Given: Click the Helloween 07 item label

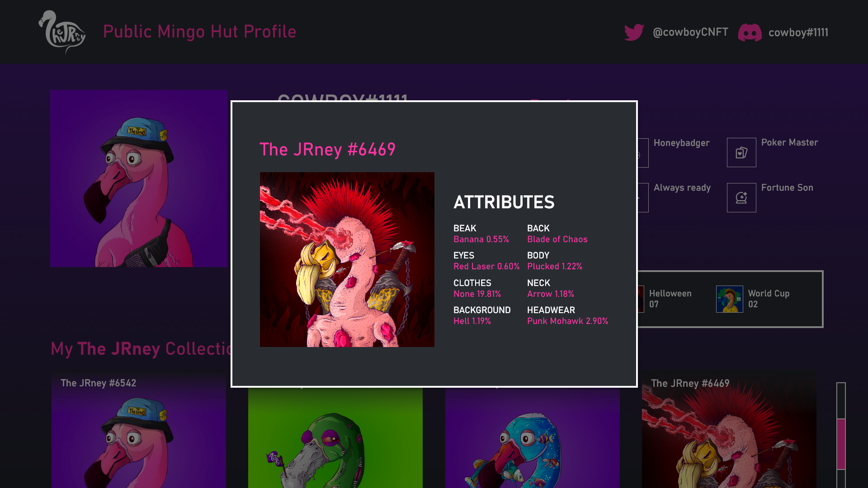Looking at the screenshot, I should tap(670, 299).
